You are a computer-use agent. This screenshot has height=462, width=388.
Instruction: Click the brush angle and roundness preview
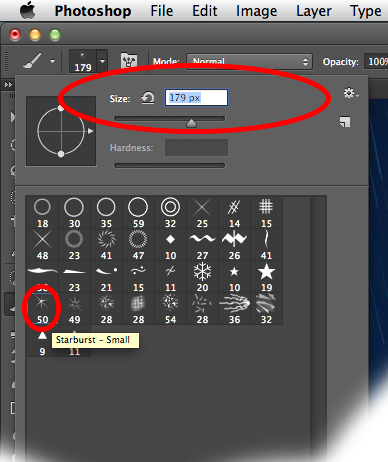(x=61, y=131)
